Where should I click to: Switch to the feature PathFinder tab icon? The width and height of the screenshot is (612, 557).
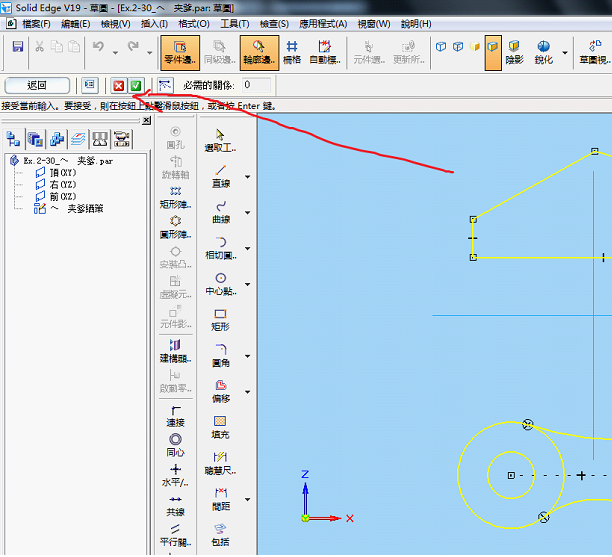click(14, 139)
